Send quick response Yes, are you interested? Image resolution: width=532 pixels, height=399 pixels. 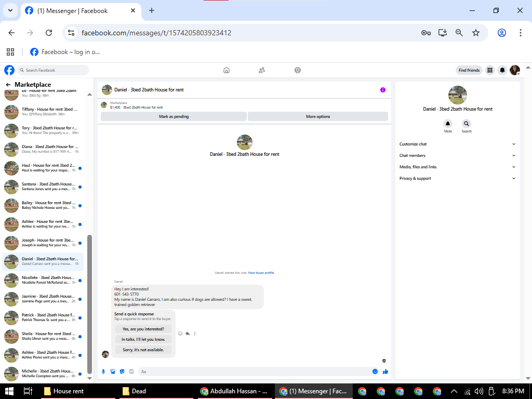tap(143, 329)
